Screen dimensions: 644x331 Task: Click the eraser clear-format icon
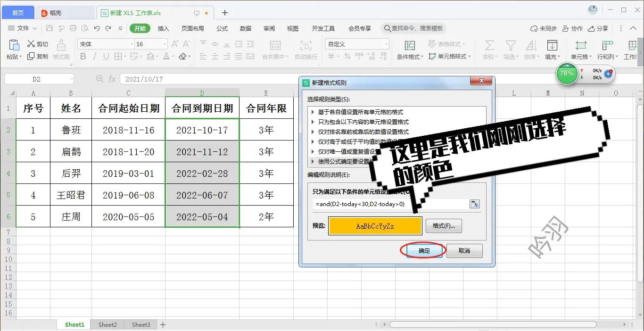coord(182,56)
